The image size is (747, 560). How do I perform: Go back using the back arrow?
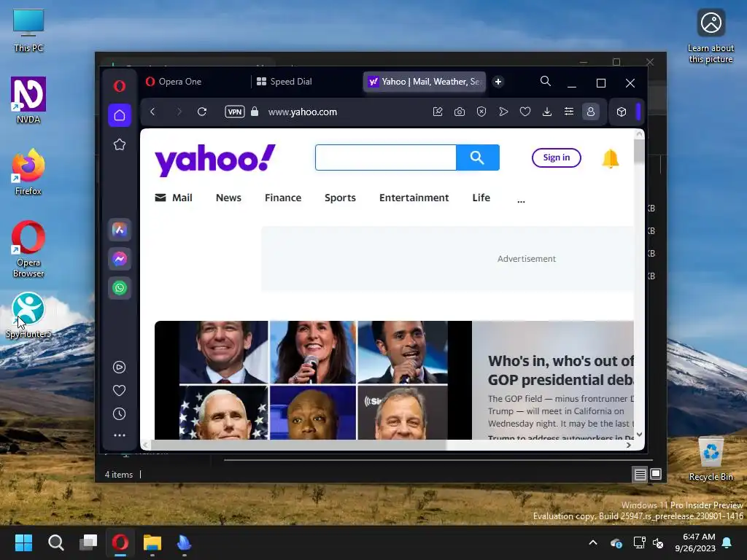[x=152, y=112]
